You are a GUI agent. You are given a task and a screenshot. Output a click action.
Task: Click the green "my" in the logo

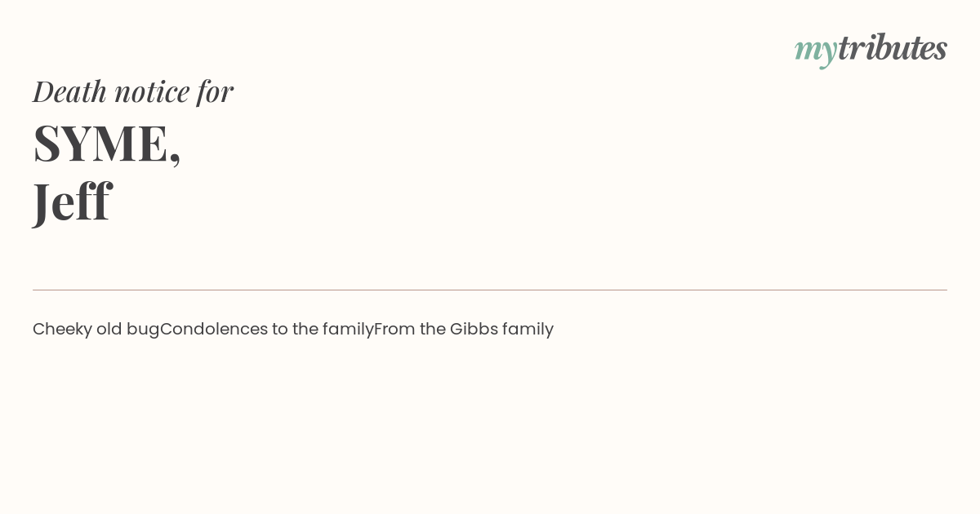pos(816,52)
